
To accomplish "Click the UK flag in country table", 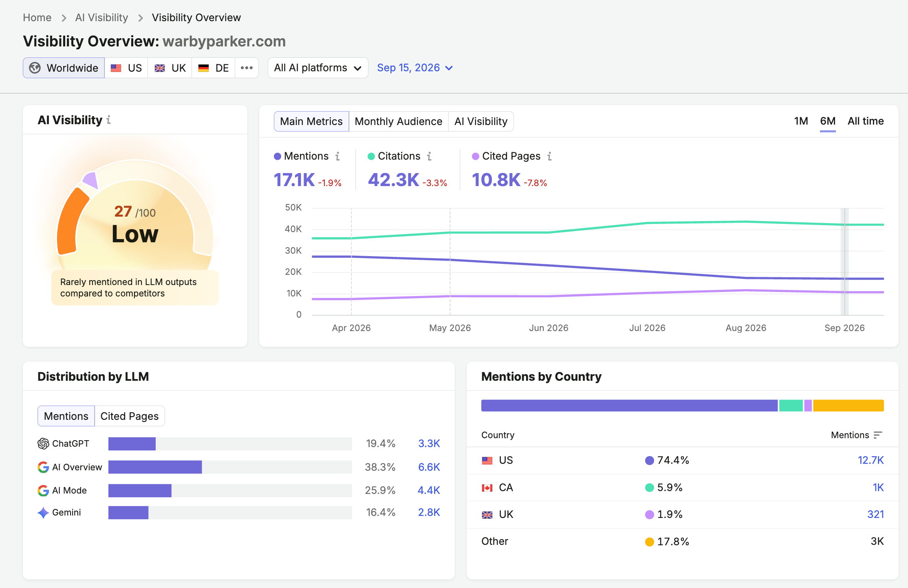I will click(487, 515).
